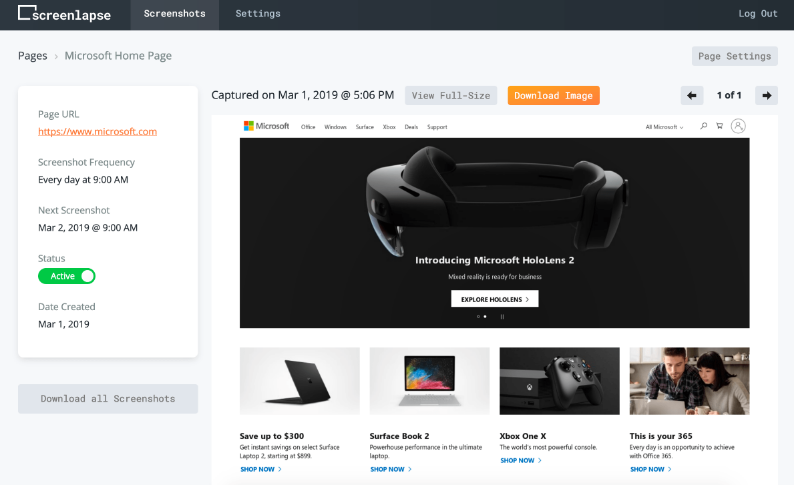This screenshot has width=794, height=485.
Task: Click the search magnifier icon
Action: pos(703,126)
